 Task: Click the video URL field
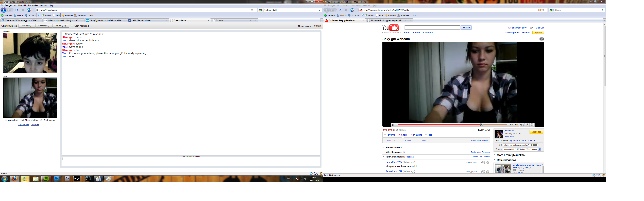point(520,145)
